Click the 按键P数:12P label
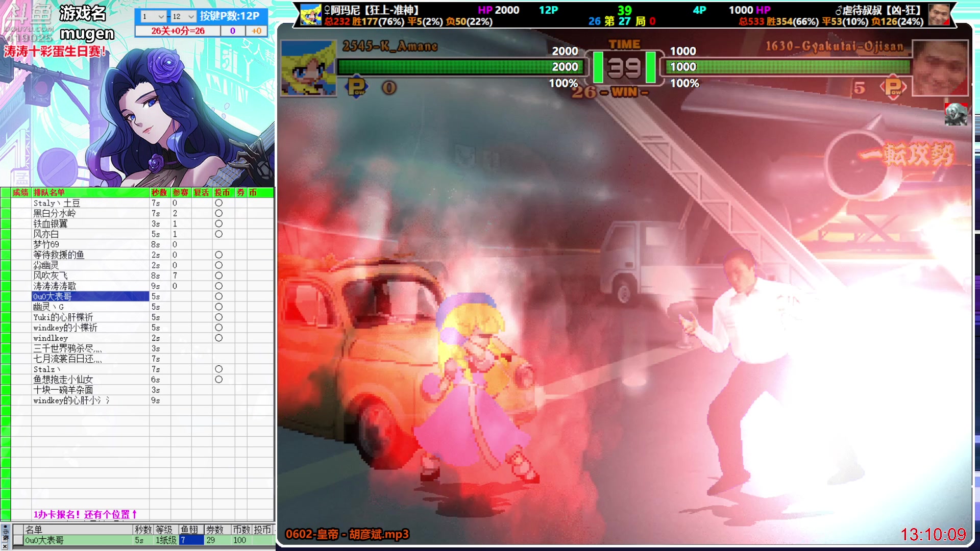Image resolution: width=980 pixels, height=551 pixels. 230,16
